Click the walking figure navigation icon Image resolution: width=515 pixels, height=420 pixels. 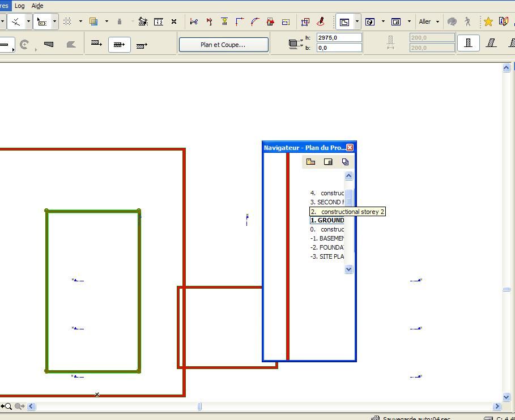pos(467,22)
